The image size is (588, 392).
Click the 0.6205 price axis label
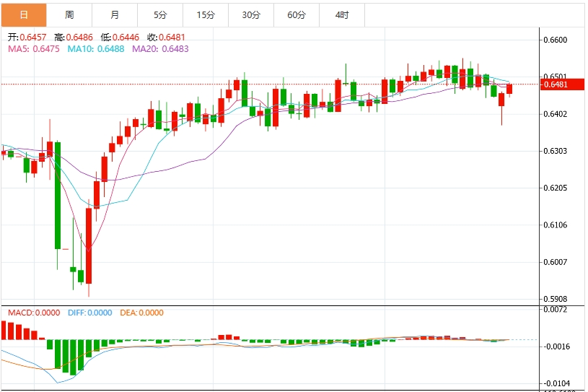(556, 188)
